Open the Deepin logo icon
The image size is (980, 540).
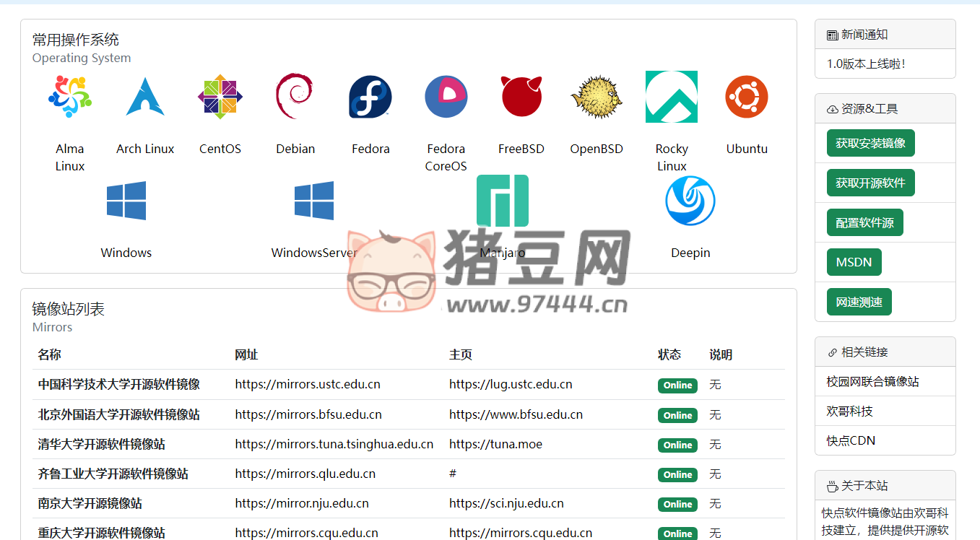click(x=690, y=201)
